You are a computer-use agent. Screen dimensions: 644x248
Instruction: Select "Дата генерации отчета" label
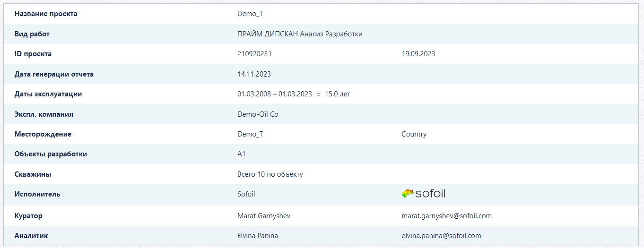pyautogui.click(x=54, y=74)
